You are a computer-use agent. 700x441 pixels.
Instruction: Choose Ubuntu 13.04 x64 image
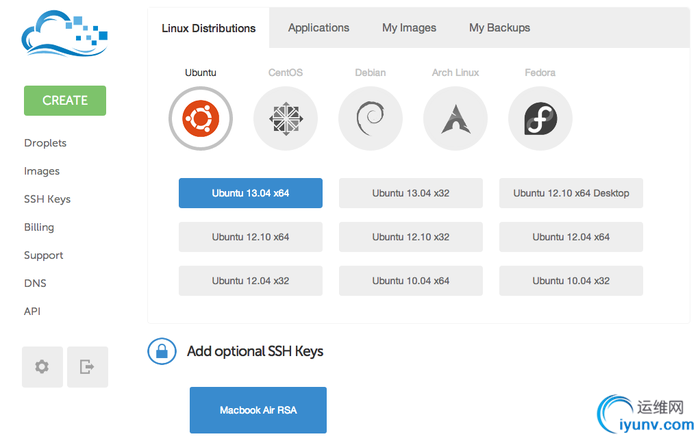pyautogui.click(x=250, y=193)
